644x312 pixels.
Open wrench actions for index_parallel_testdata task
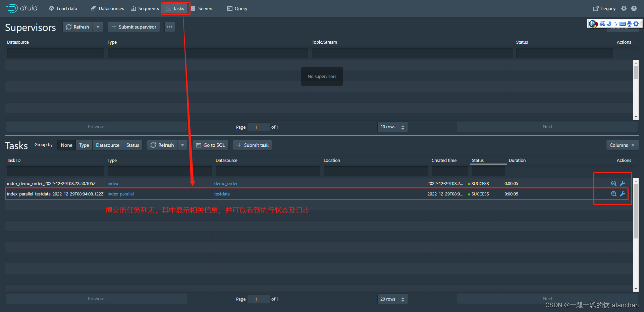623,194
